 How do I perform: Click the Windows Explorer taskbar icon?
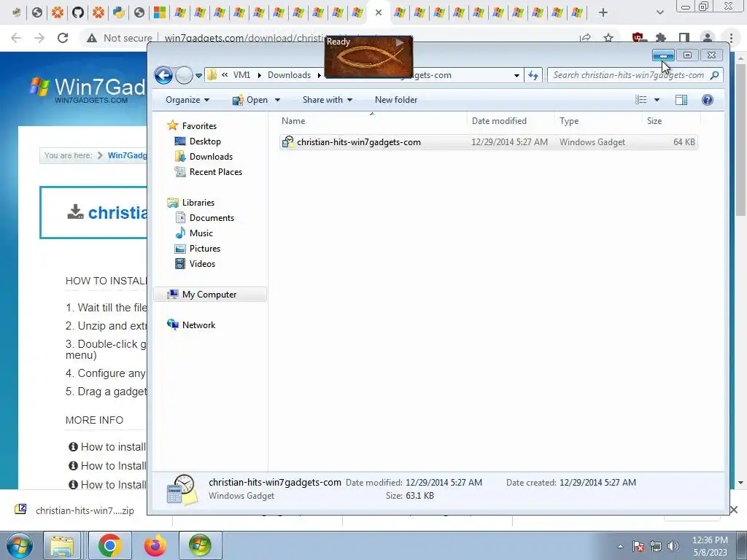(63, 545)
